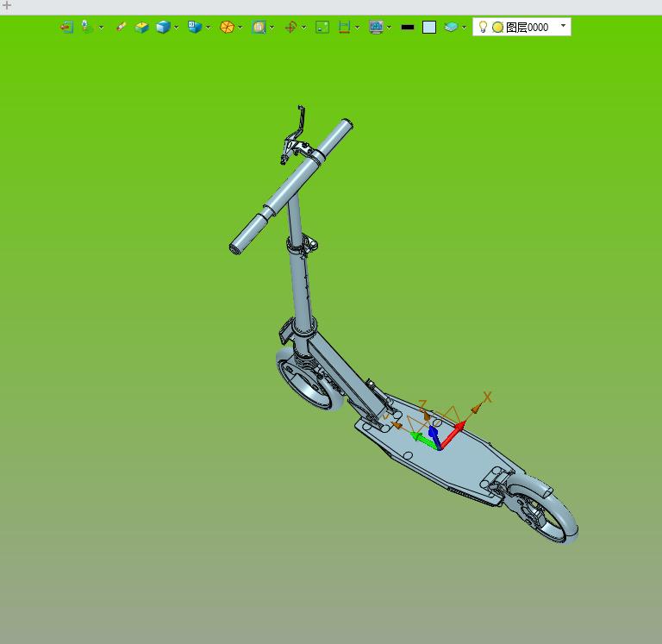The width and height of the screenshot is (662, 644).
Task: Click the yellow-topped box face icon
Action: [142, 27]
